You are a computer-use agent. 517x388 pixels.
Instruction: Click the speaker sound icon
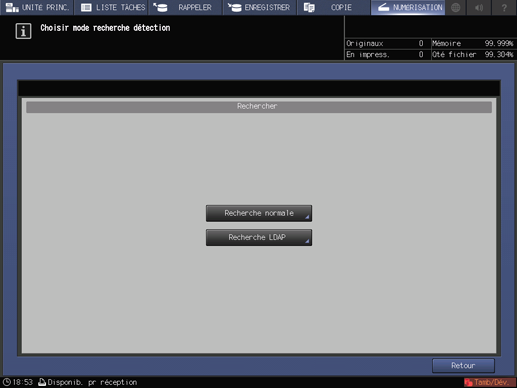479,7
